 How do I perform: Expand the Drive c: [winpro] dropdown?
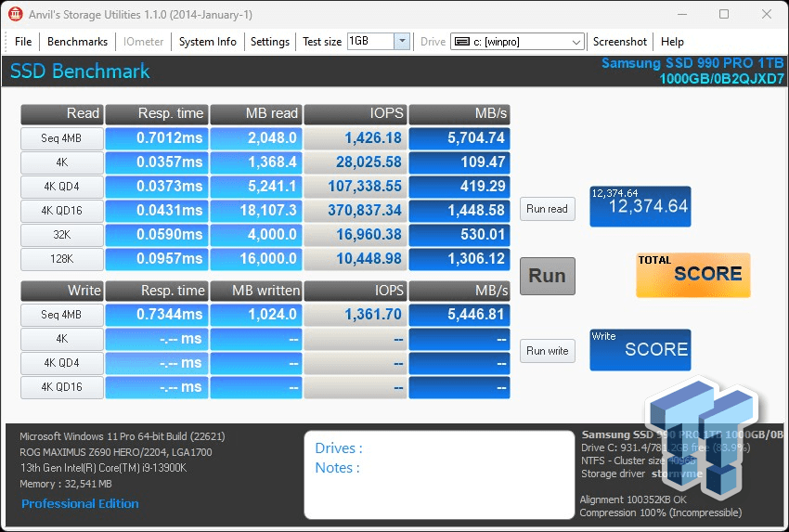(x=576, y=42)
